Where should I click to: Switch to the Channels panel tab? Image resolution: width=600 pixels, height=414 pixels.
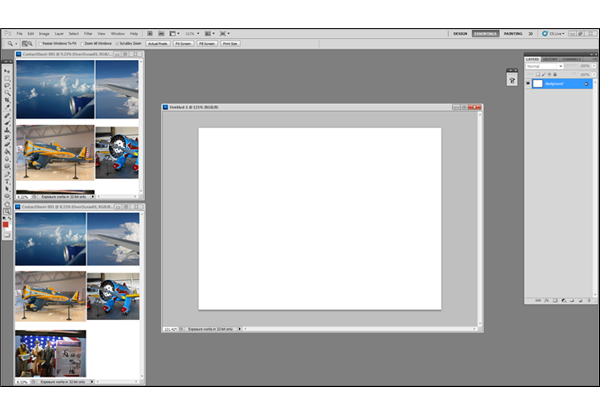click(571, 59)
